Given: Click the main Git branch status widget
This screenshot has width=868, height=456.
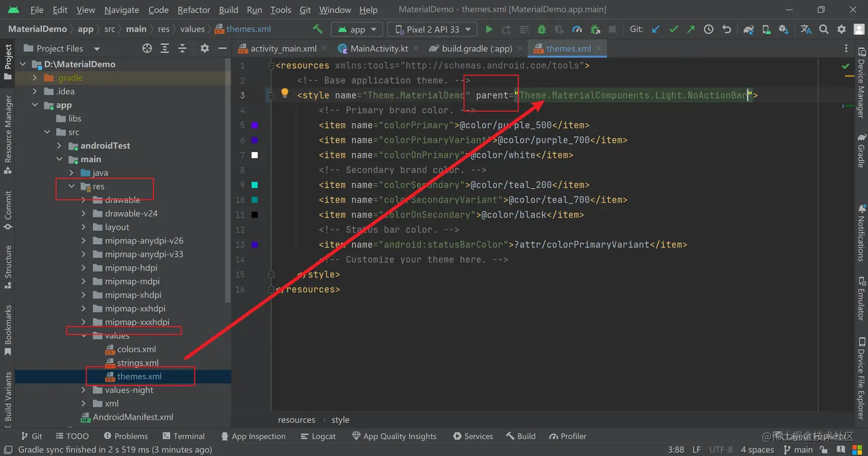Looking at the screenshot, I should (797, 450).
